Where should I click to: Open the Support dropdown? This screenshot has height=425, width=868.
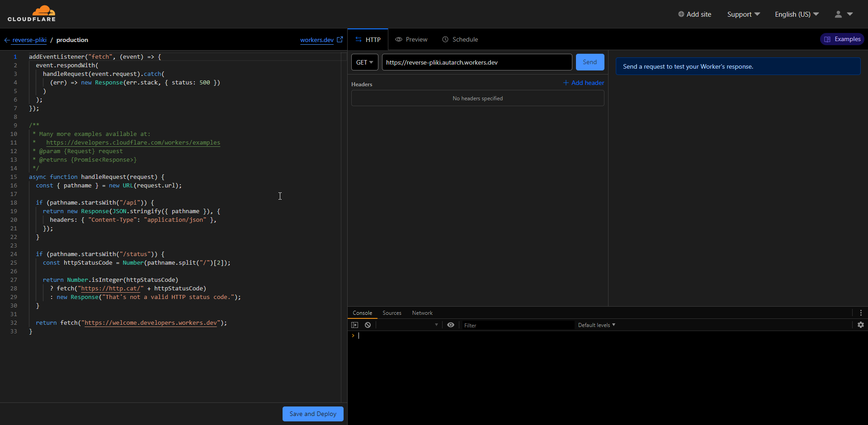click(x=744, y=14)
